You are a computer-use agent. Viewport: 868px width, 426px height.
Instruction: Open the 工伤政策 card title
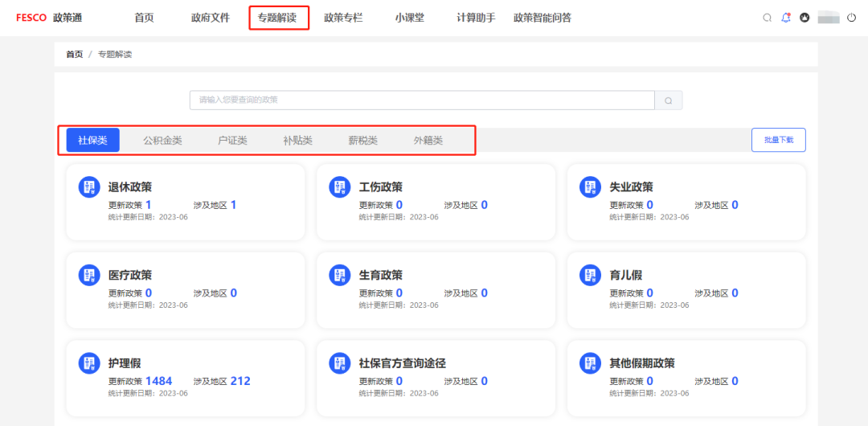[381, 187]
